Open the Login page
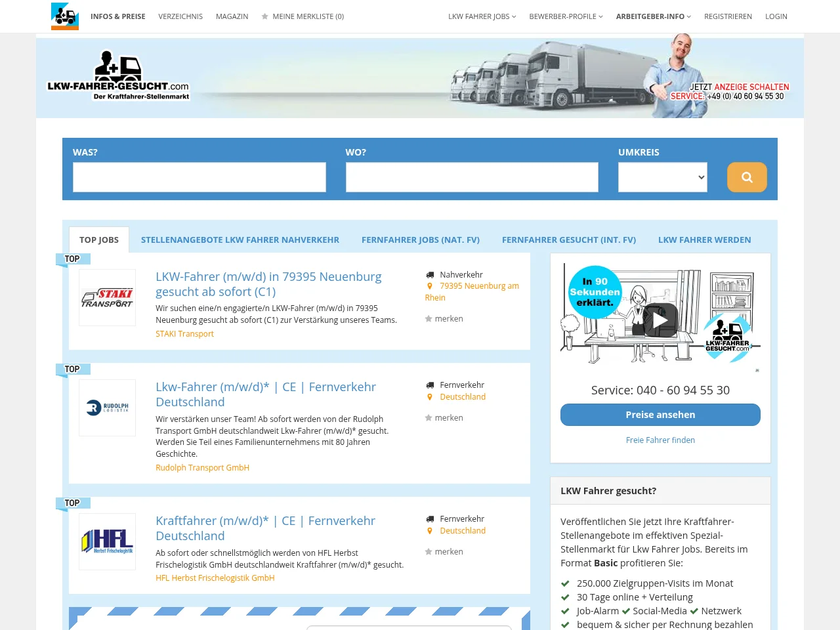This screenshot has width=840, height=630. (776, 16)
